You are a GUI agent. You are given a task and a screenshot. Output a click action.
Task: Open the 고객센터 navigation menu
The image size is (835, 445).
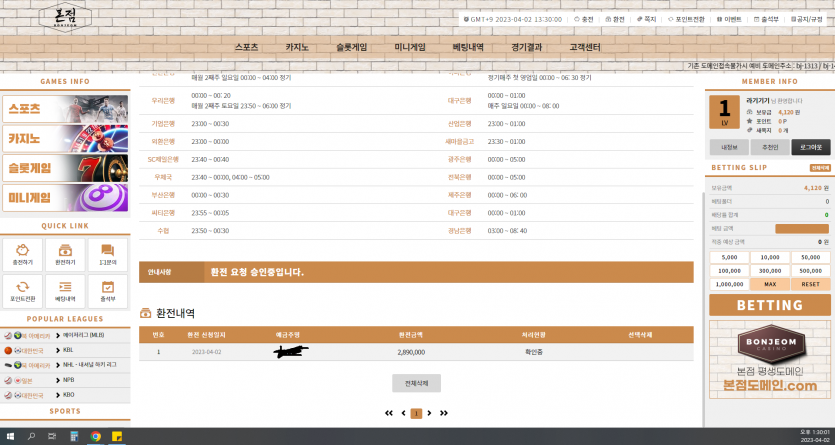(x=585, y=47)
